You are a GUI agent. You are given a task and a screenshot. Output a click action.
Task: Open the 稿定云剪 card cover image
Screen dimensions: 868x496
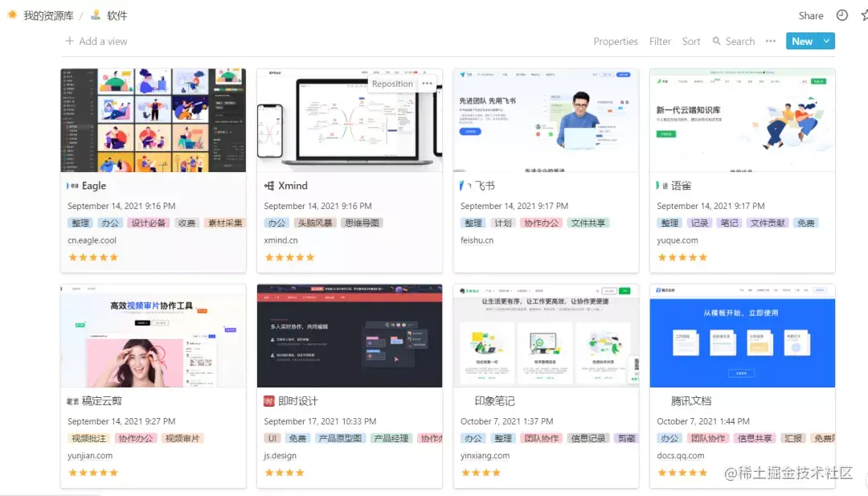(x=154, y=335)
